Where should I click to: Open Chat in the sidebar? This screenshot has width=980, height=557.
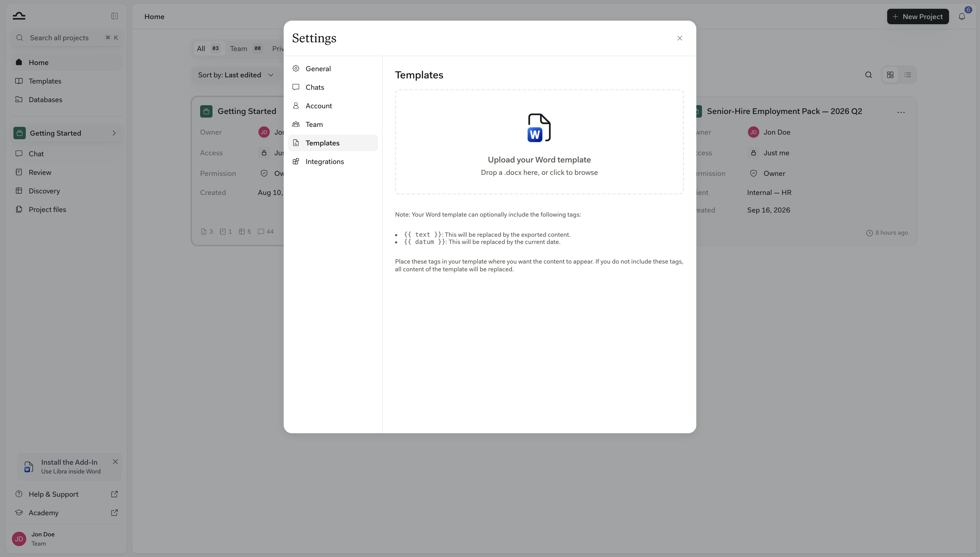point(67,154)
